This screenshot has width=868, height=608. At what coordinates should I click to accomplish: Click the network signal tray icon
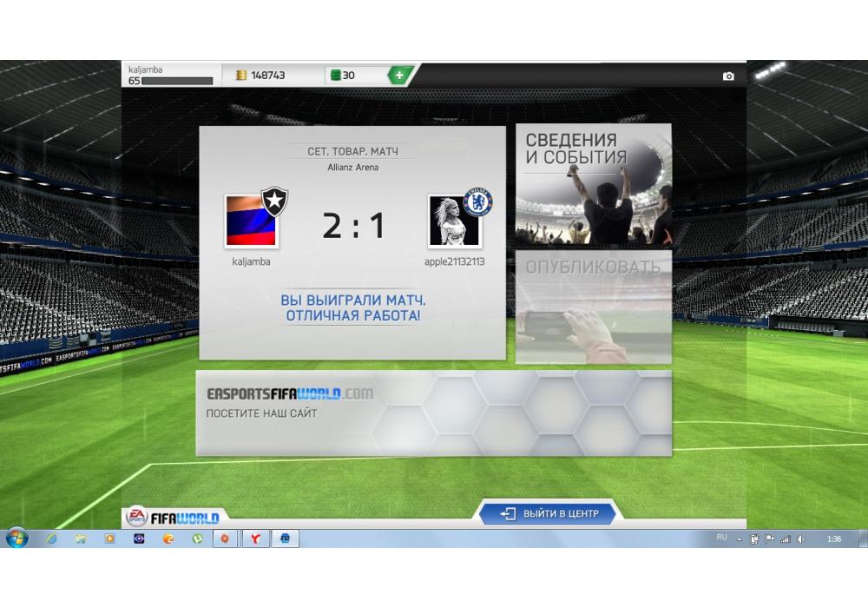click(785, 539)
